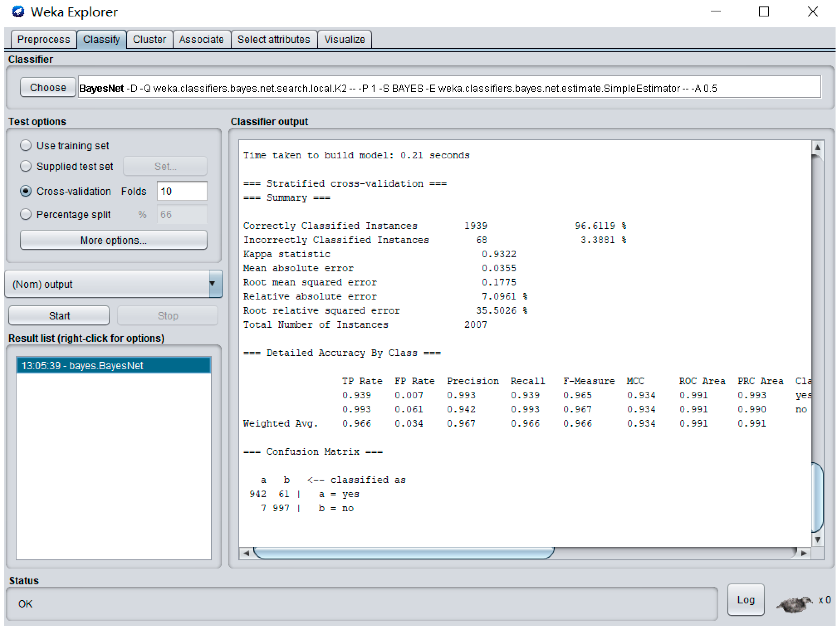This screenshot has height=630, width=840.
Task: Click Choose to pick a classifier
Action: click(48, 88)
